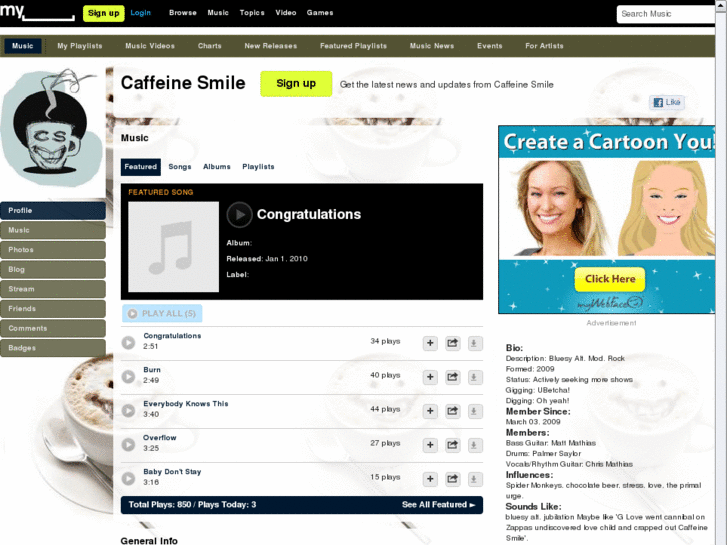Click Sign up next to Caffeine Smile
727x545 pixels.
[x=296, y=83]
